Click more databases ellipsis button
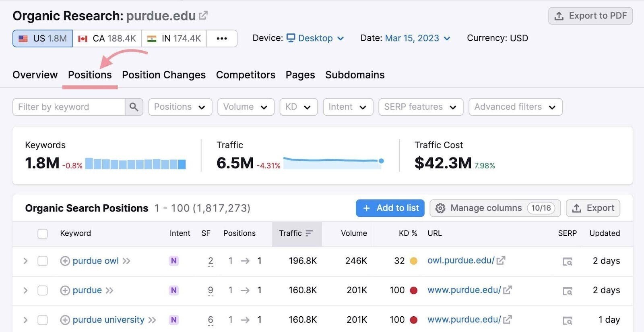 221,39
